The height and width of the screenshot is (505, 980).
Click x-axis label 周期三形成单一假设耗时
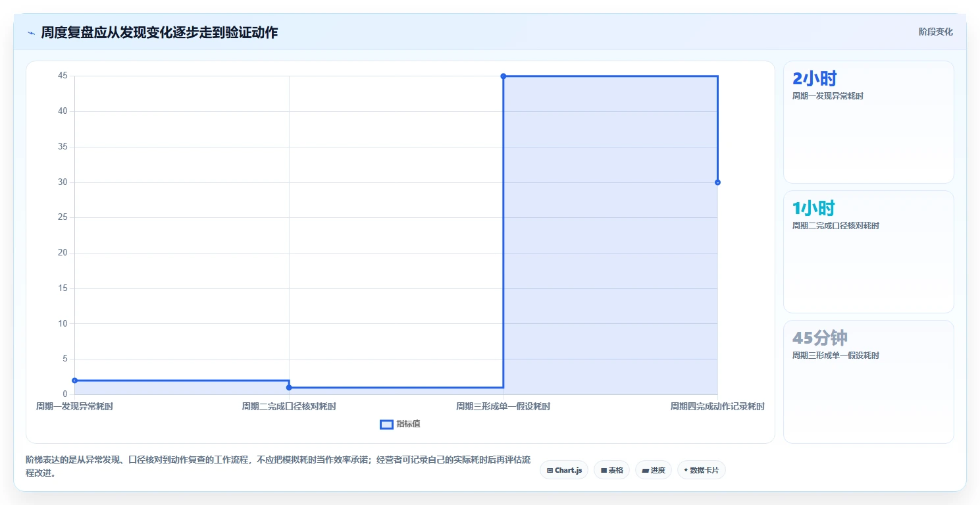click(503, 407)
